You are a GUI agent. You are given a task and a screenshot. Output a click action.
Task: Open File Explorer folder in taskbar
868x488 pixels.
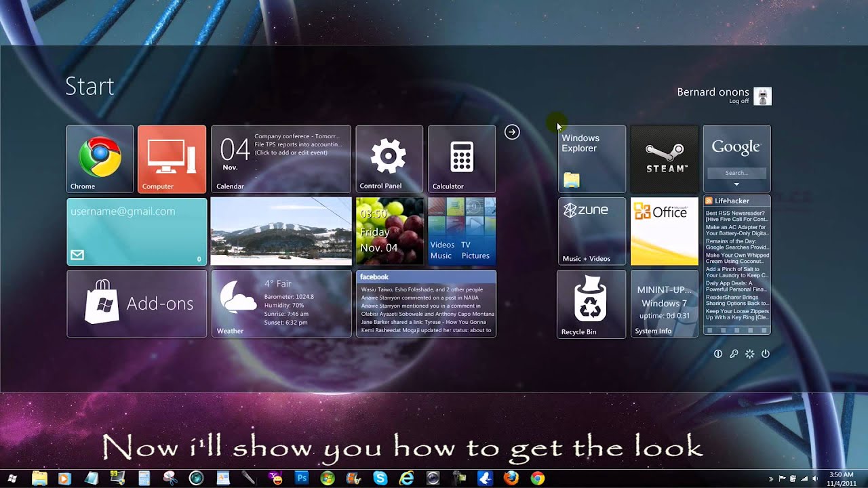pos(39,479)
